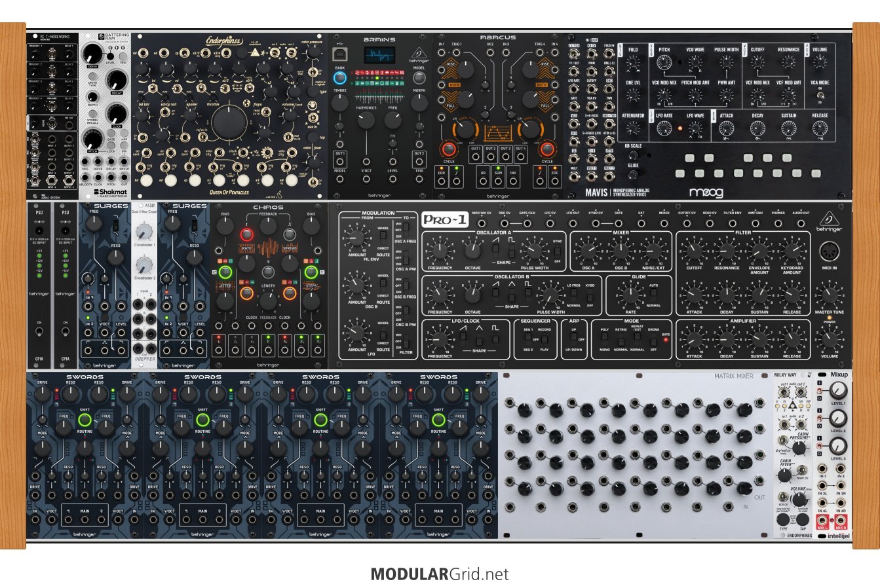Select the MIDI IN socket on the Pro-1
This screenshot has height=588, width=880.
pyautogui.click(x=829, y=252)
